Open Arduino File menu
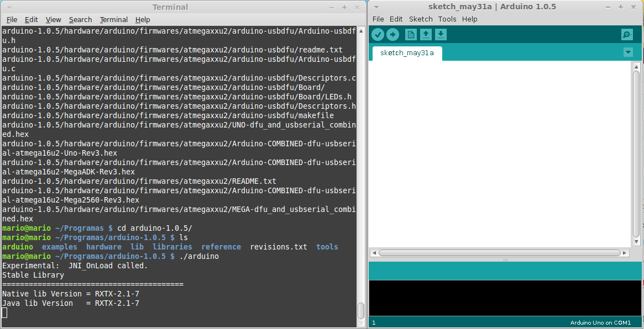 pyautogui.click(x=378, y=19)
